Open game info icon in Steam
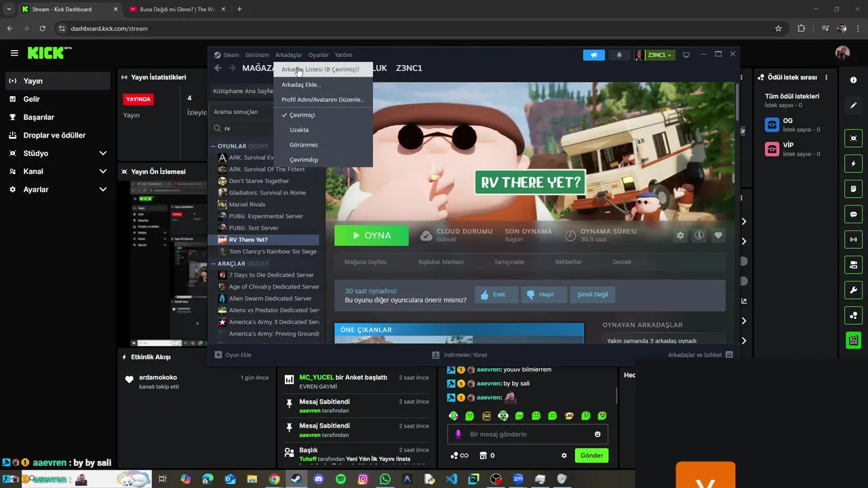The height and width of the screenshot is (488, 868). [x=699, y=235]
